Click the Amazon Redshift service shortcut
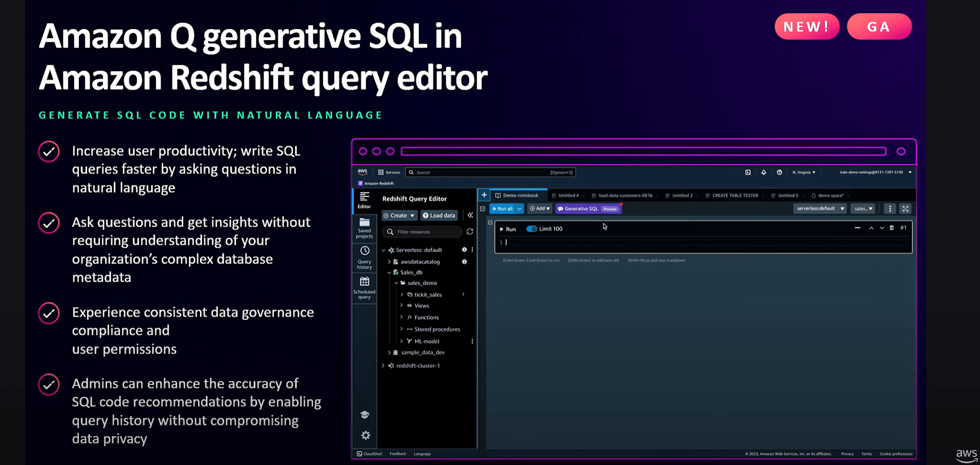 (x=376, y=183)
